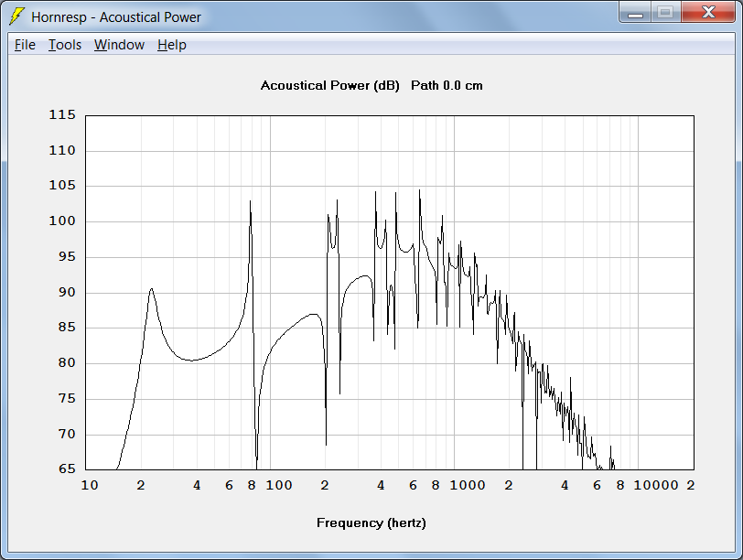Open the Window menu
The width and height of the screenshot is (743, 560).
(119, 45)
